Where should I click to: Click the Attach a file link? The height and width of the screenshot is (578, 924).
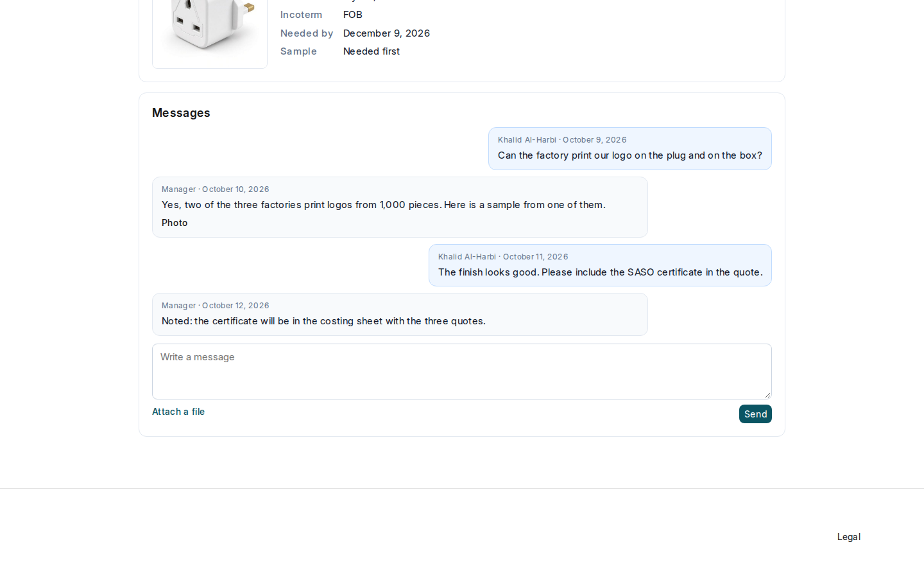coord(178,412)
